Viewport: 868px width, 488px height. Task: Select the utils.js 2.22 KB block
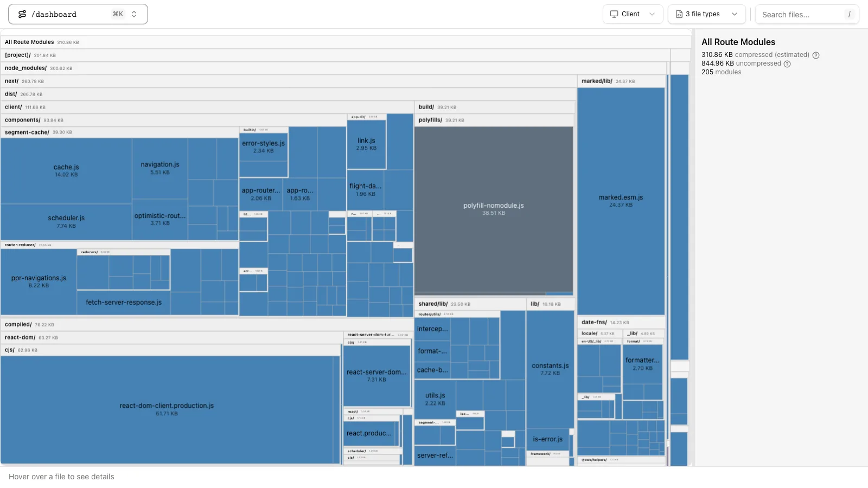point(435,399)
